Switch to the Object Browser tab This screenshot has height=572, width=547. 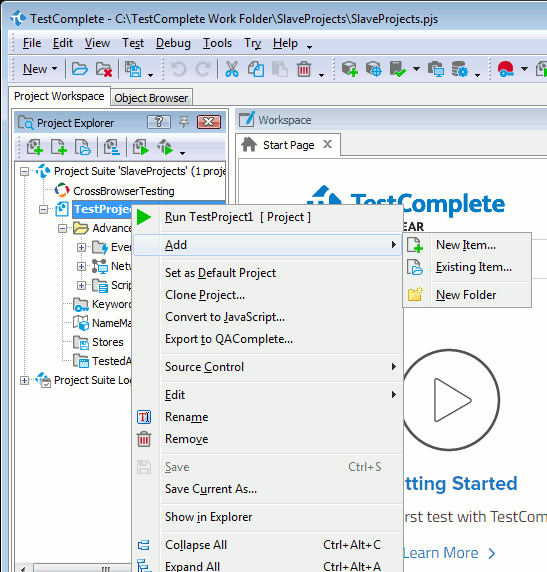pyautogui.click(x=151, y=98)
